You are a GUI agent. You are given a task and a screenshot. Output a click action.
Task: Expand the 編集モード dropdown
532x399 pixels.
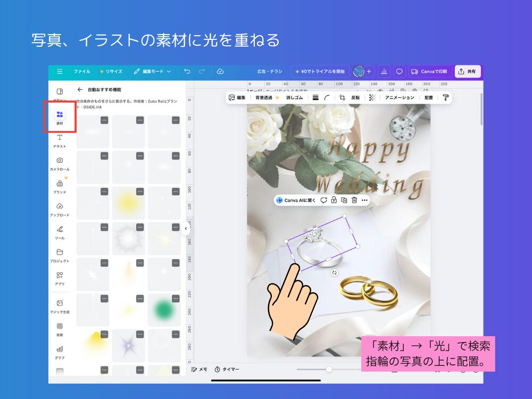coord(154,71)
